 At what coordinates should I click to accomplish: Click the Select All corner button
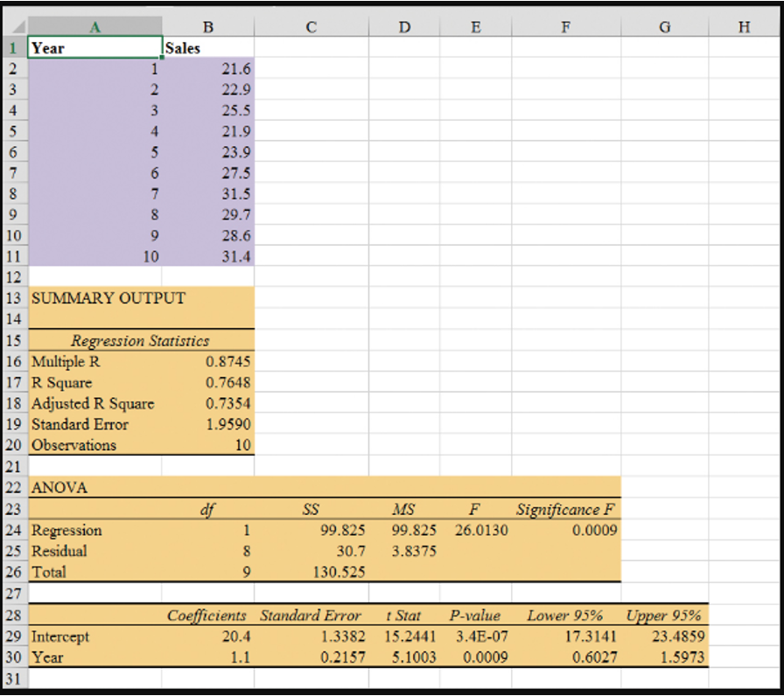click(x=13, y=26)
